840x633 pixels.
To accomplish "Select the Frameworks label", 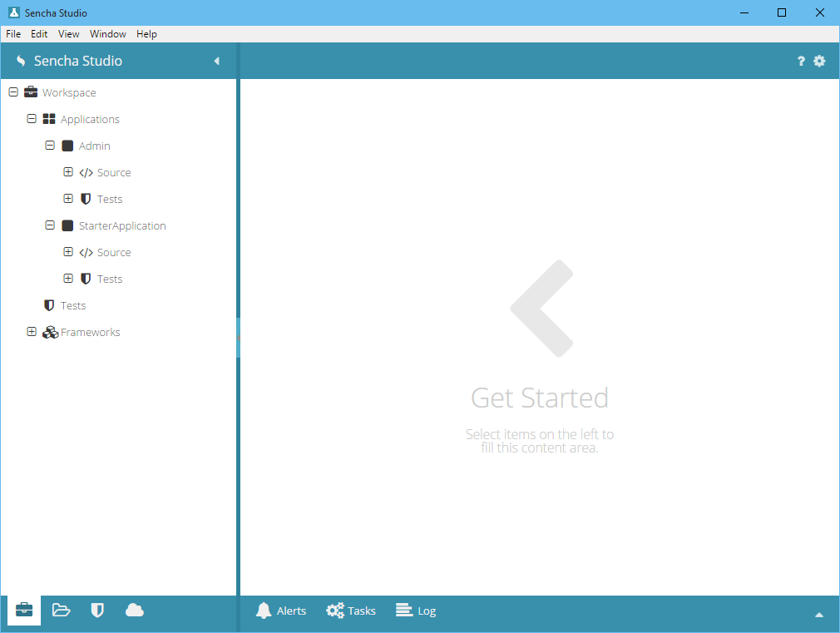I will 90,333.
